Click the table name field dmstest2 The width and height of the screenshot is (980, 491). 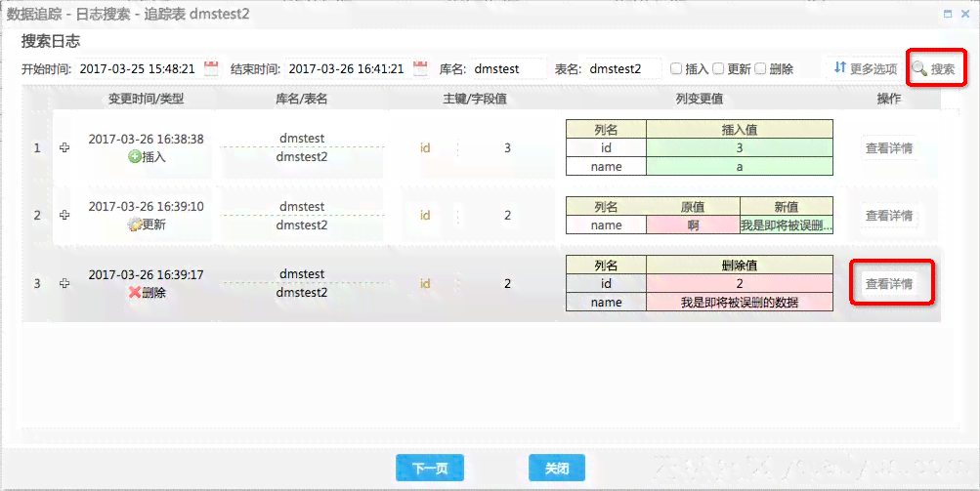[x=623, y=68]
